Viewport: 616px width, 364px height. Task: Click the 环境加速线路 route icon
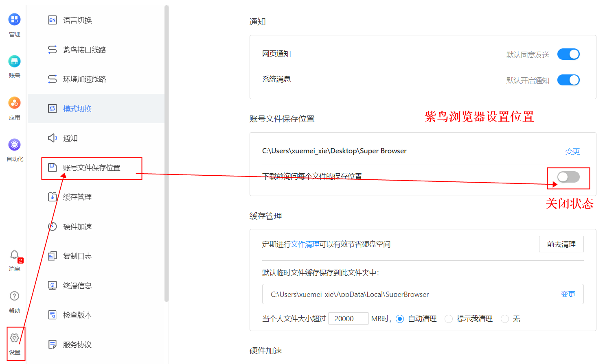53,79
